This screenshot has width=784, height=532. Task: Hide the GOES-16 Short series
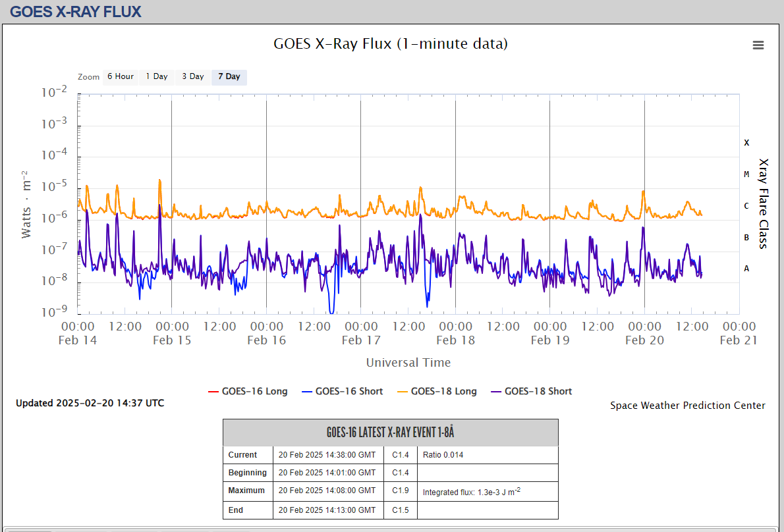tap(342, 391)
